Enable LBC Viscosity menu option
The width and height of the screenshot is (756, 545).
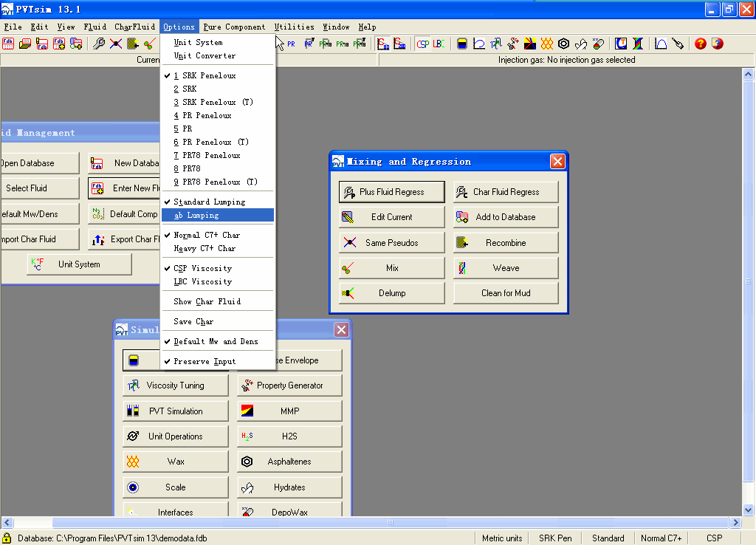218,282
